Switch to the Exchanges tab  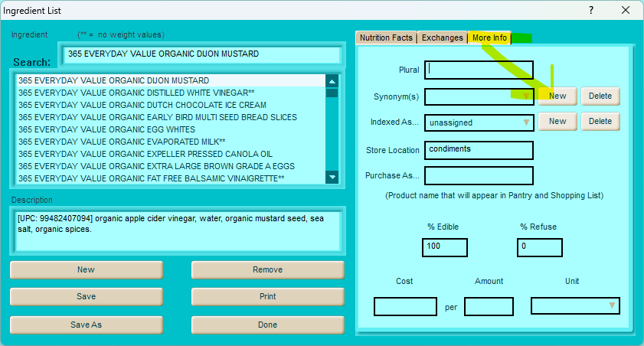pos(443,38)
